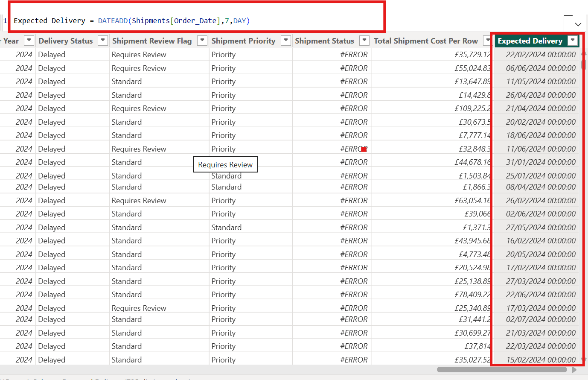Click the cost cell £39,066
The image size is (588, 380).
click(x=477, y=213)
